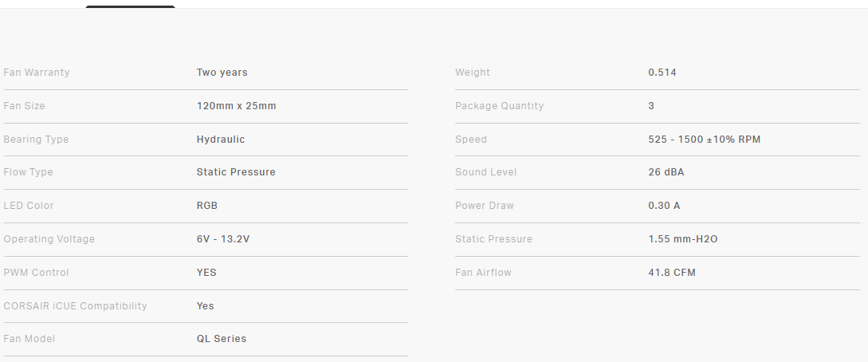Select the Static Pressure flow type value
This screenshot has width=868, height=362.
click(x=236, y=172)
